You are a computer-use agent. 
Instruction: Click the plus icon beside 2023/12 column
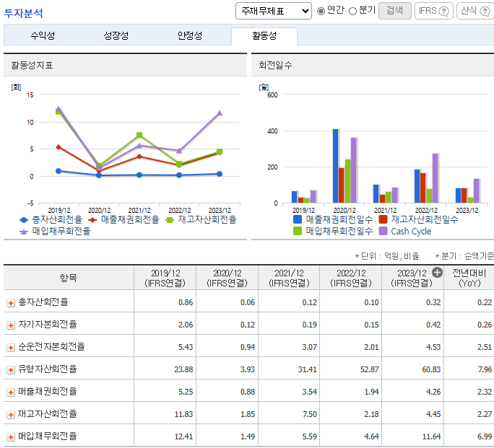437,273
